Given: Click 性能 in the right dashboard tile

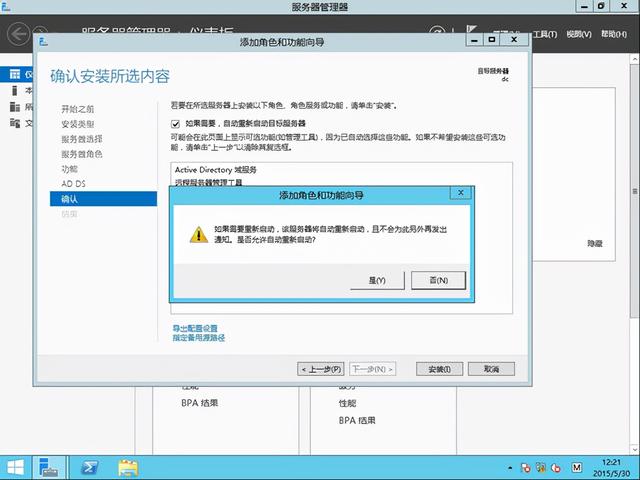Looking at the screenshot, I should 347,403.
